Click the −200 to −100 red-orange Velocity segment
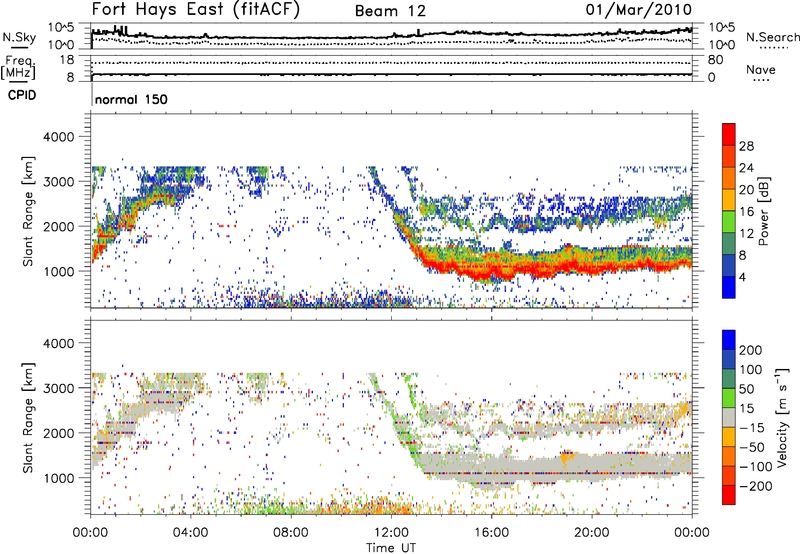This screenshot has width=800, height=554. coord(729,475)
